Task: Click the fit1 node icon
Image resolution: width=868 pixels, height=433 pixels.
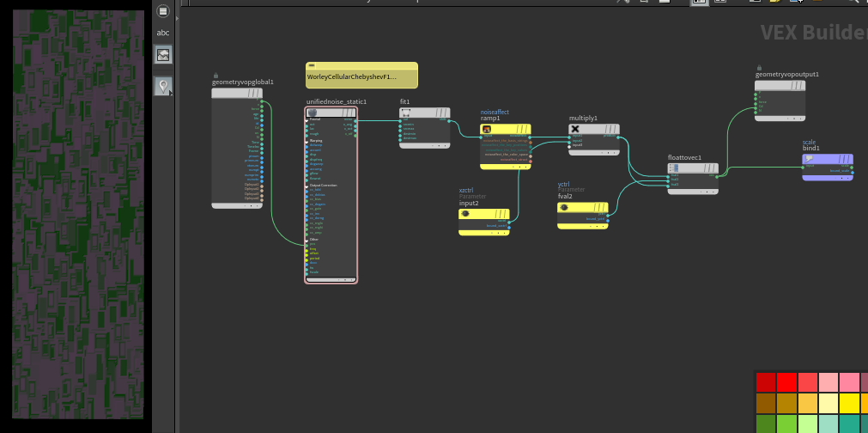Action: 406,112
